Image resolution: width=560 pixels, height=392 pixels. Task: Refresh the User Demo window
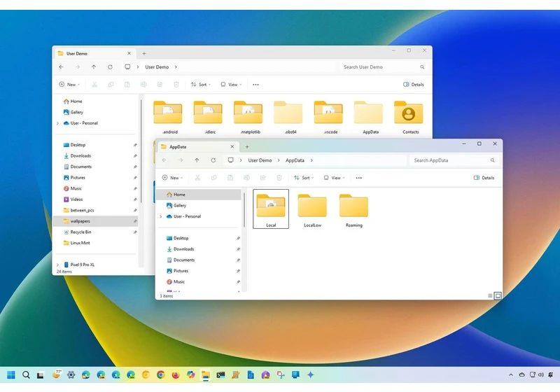(110, 66)
